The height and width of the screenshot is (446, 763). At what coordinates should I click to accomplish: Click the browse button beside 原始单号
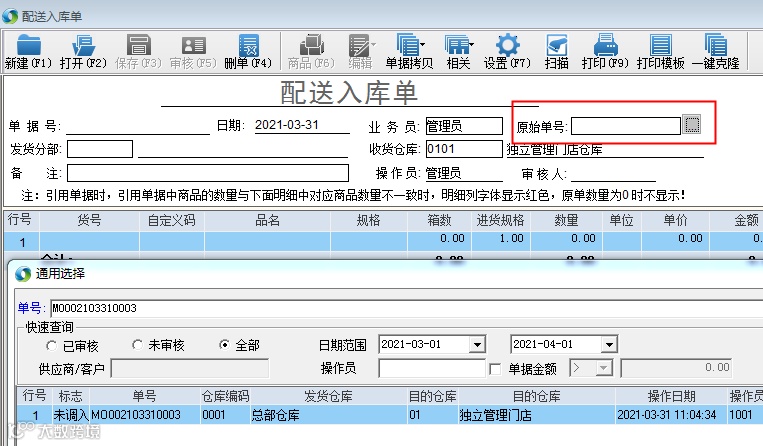(x=691, y=125)
